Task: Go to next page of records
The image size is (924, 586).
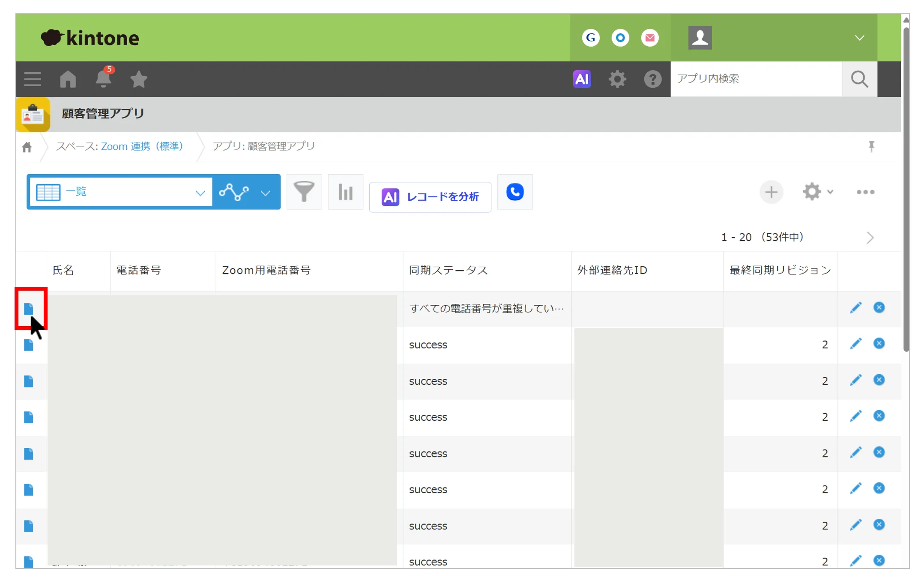Action: coord(870,238)
